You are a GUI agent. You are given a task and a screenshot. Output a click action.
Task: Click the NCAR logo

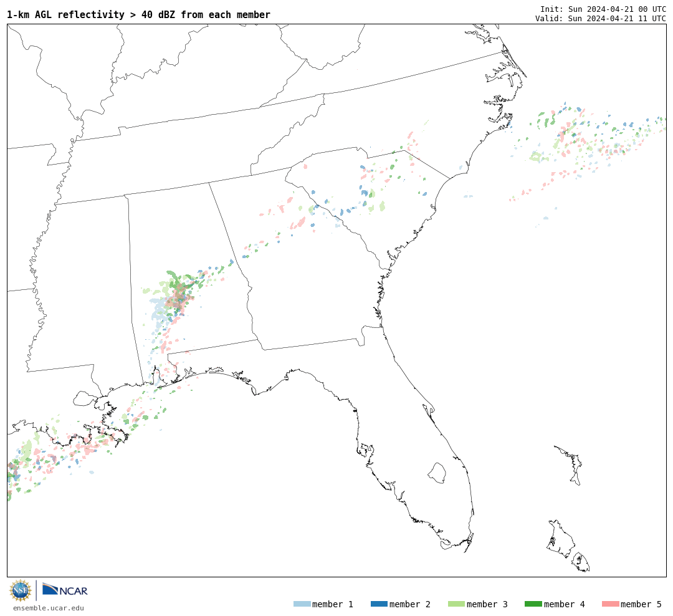65,589
